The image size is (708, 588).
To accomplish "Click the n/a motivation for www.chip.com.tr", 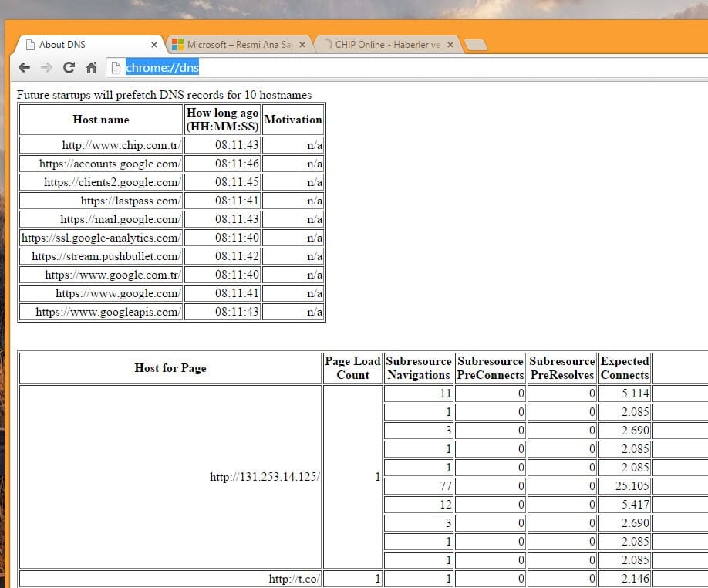I will (293, 145).
